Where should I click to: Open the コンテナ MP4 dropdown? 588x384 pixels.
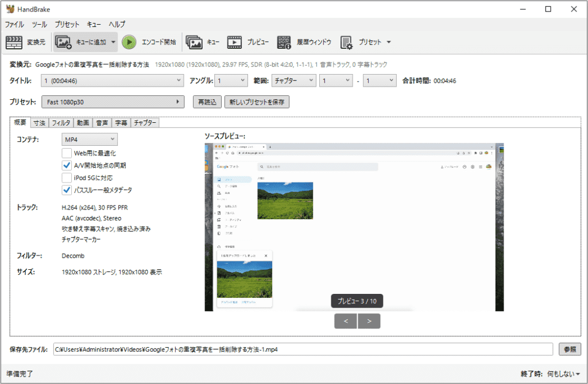click(89, 139)
